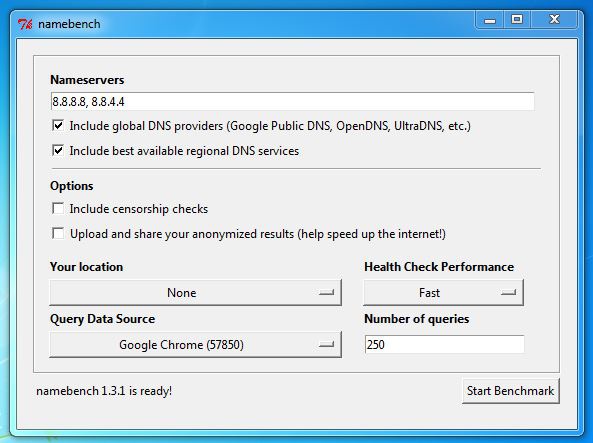The image size is (593, 443).
Task: Tick Upload and share anonymized results checkbox
Action: coord(58,233)
